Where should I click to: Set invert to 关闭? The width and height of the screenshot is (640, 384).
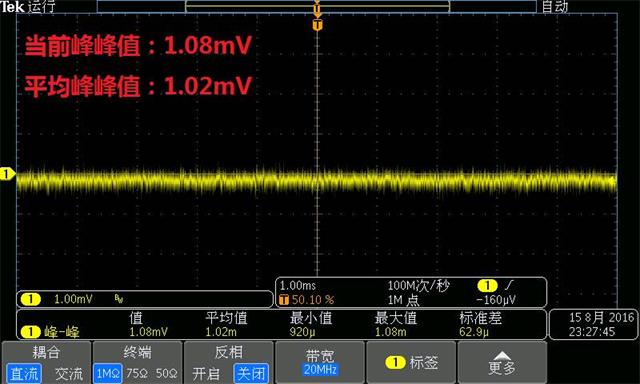[x=251, y=373]
